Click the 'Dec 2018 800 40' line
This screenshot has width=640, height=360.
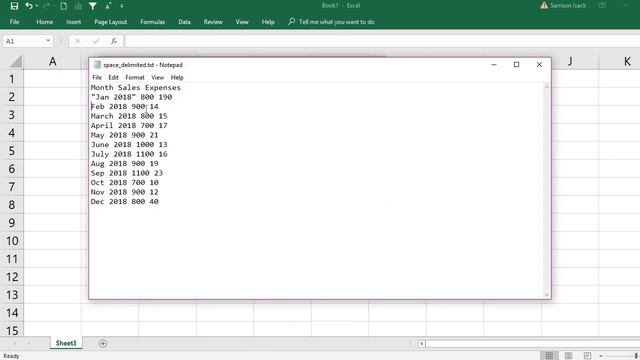(x=124, y=202)
